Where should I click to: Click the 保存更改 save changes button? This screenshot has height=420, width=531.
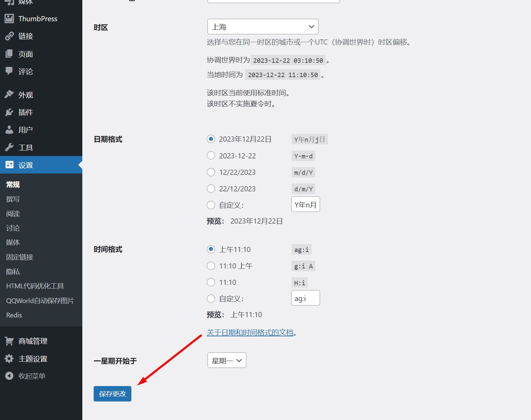113,394
